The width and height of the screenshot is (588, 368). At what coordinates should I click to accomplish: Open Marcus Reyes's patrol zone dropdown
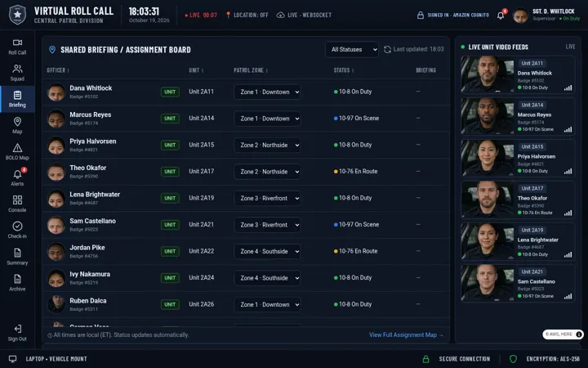click(267, 119)
